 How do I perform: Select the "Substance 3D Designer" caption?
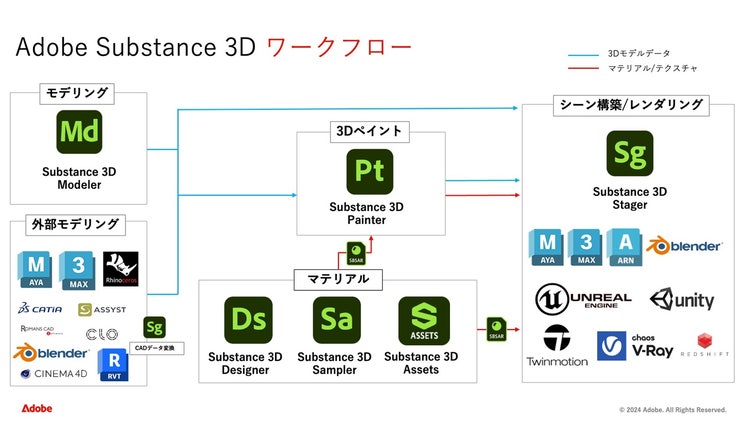pyautogui.click(x=245, y=363)
